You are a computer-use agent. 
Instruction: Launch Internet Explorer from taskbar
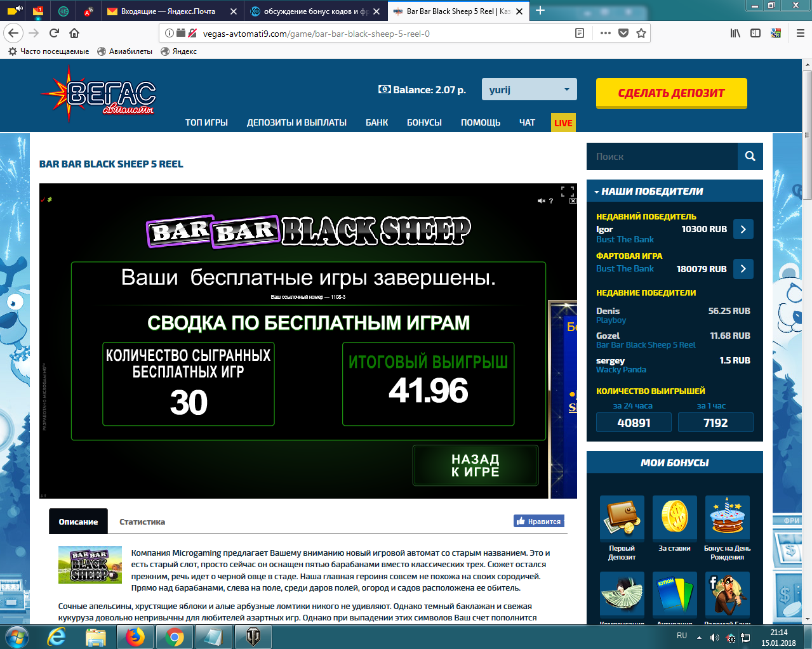57,636
